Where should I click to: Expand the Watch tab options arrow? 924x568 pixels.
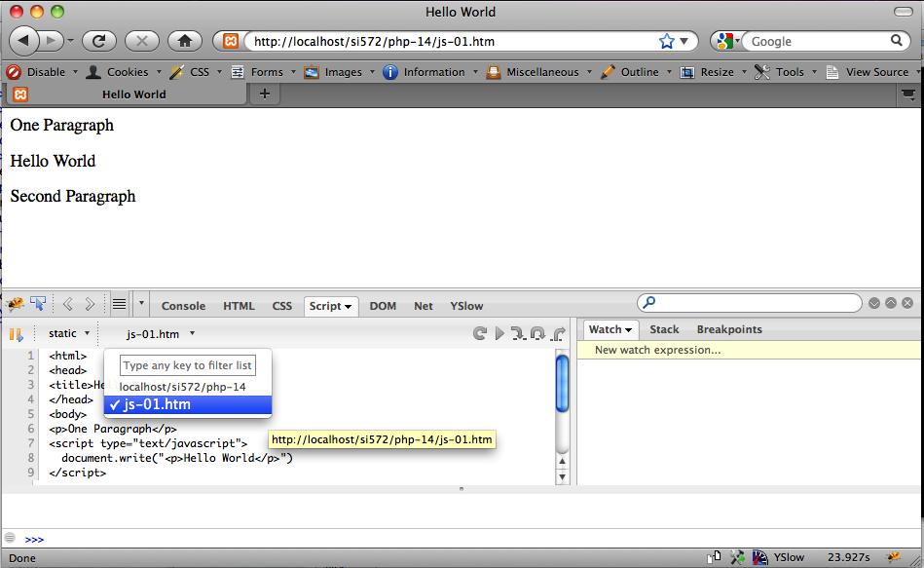(x=629, y=329)
